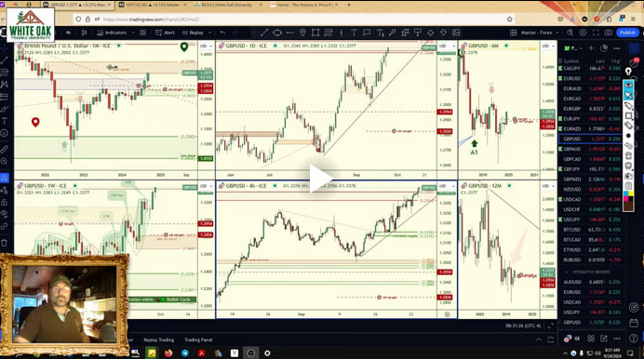Open the watchlist advanced view pie icon
Image resolution: width=644 pixels, height=359 pixels.
[x=604, y=48]
